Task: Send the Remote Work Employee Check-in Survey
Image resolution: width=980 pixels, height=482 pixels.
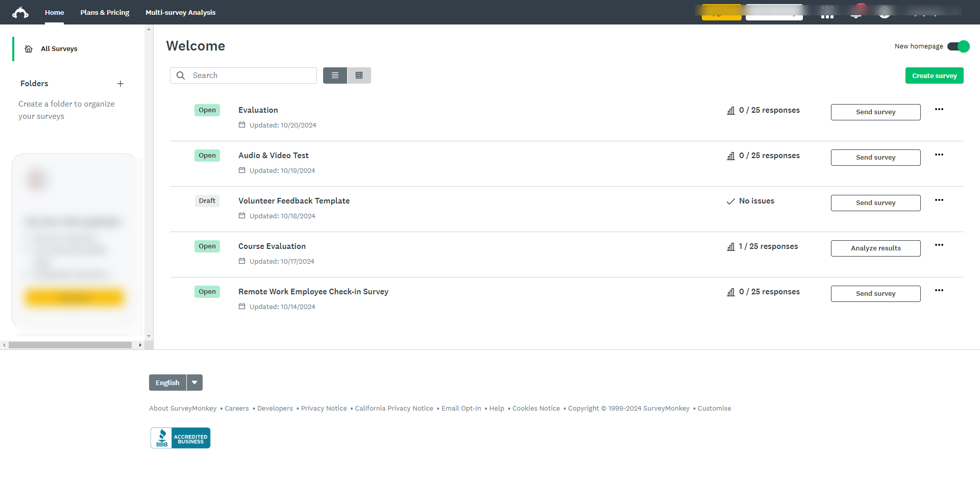Action: click(x=875, y=294)
